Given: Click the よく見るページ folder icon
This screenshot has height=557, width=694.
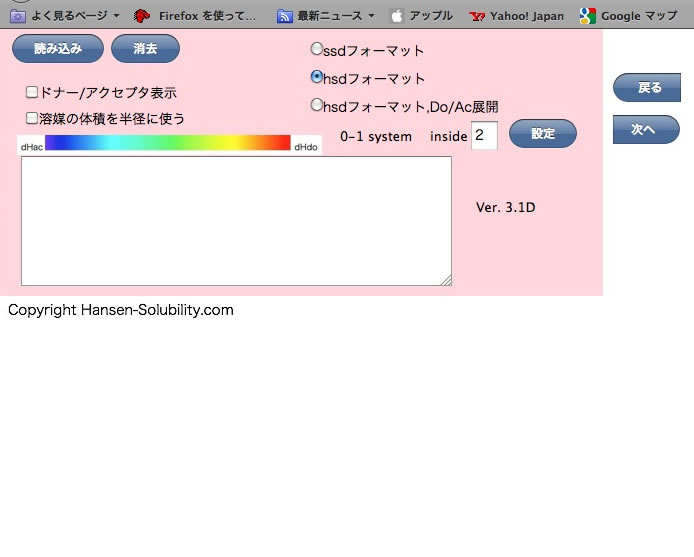Looking at the screenshot, I should click(x=18, y=16).
